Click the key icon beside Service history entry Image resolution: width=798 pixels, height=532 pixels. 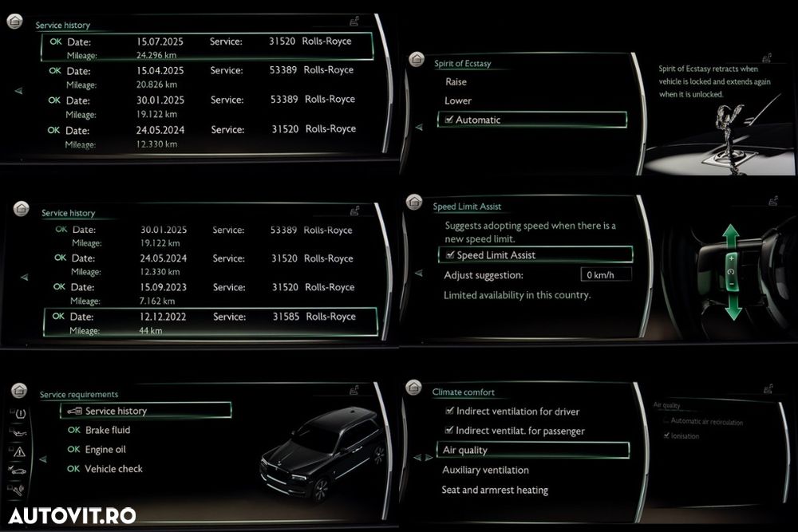coord(74,411)
